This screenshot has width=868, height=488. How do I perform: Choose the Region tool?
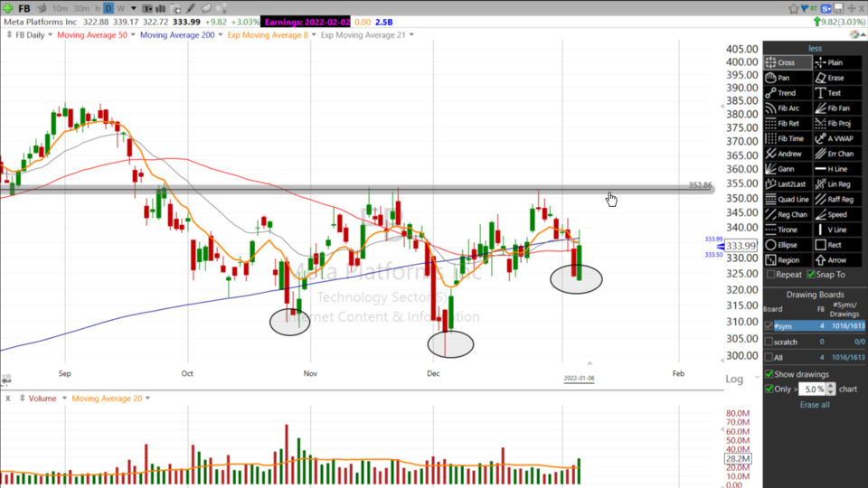[788, 260]
